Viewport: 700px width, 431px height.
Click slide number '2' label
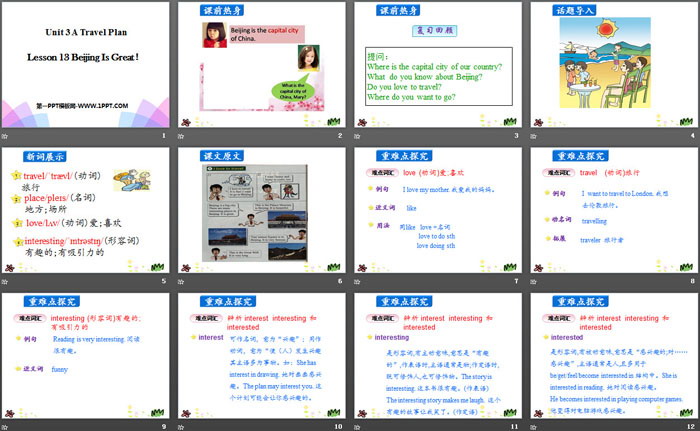point(340,135)
